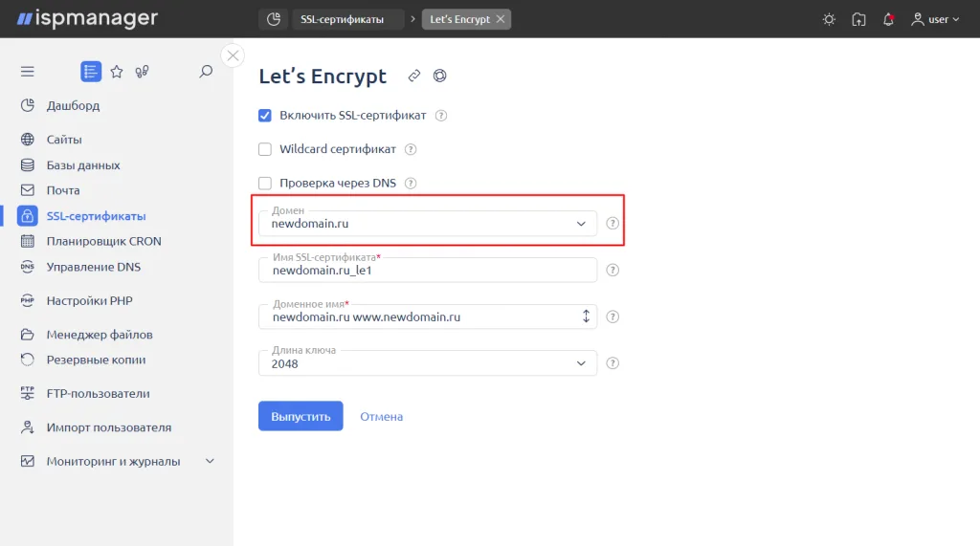
Task: Show help for Wildcard сертификат
Action: click(411, 149)
